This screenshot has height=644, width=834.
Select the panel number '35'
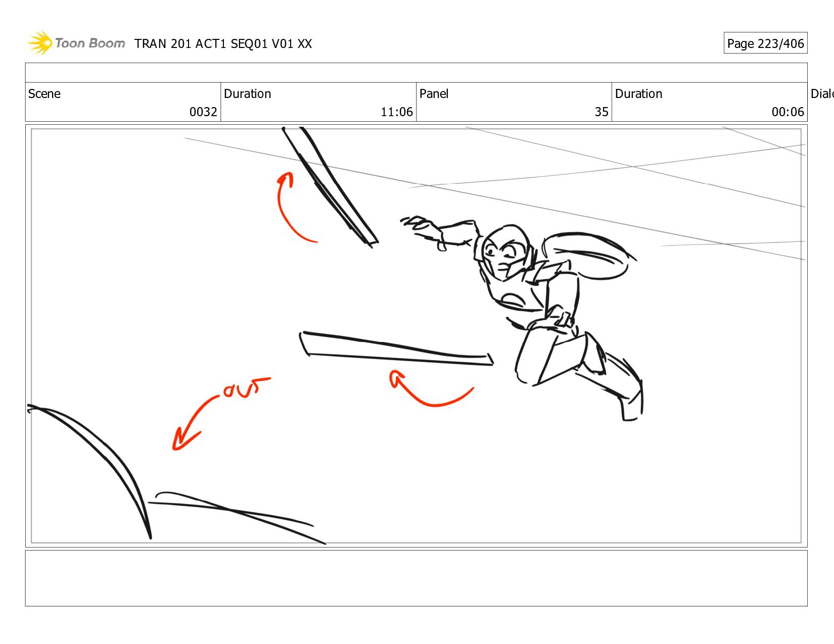pyautogui.click(x=601, y=112)
